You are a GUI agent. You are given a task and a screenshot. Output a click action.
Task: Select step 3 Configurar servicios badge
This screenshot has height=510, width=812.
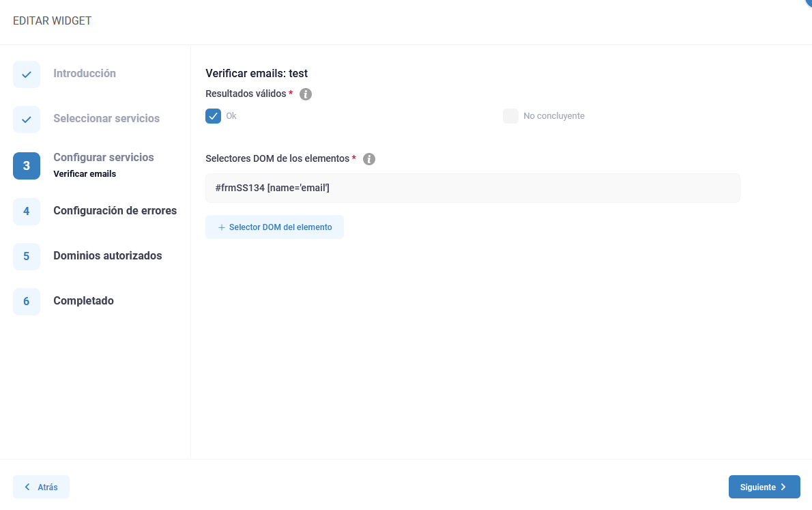[x=26, y=165]
